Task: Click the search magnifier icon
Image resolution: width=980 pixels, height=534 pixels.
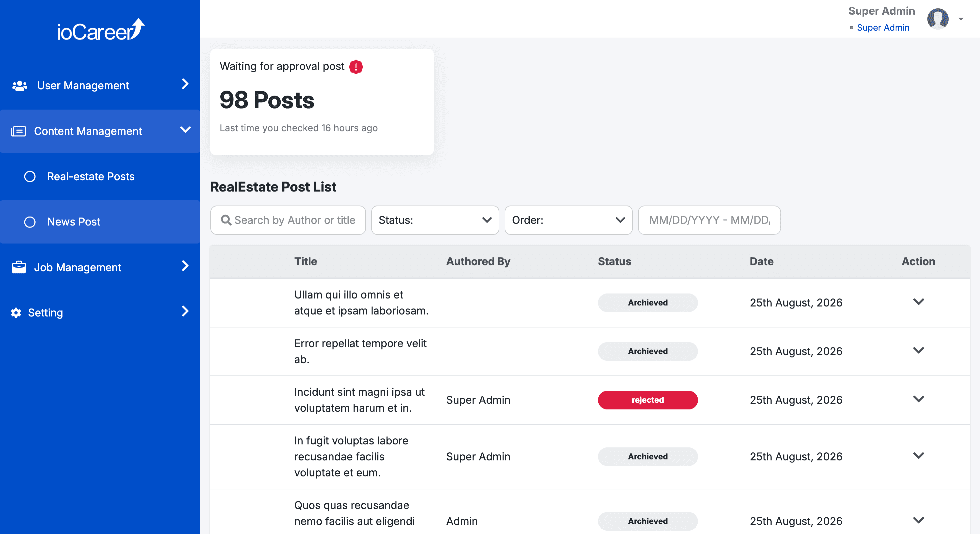Action: [x=226, y=220]
